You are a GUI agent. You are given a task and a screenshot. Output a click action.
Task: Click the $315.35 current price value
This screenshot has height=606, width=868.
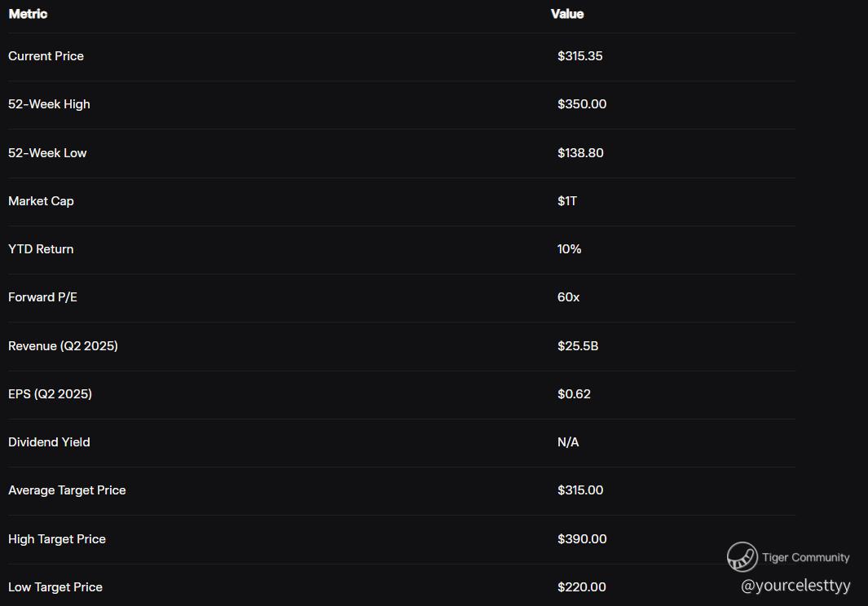(x=579, y=56)
